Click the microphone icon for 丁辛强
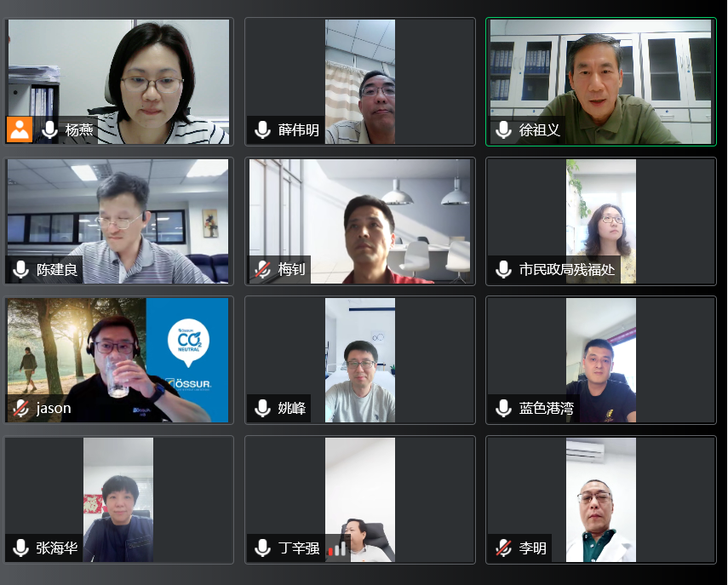Screen dimensions: 728x585 [x=263, y=548]
